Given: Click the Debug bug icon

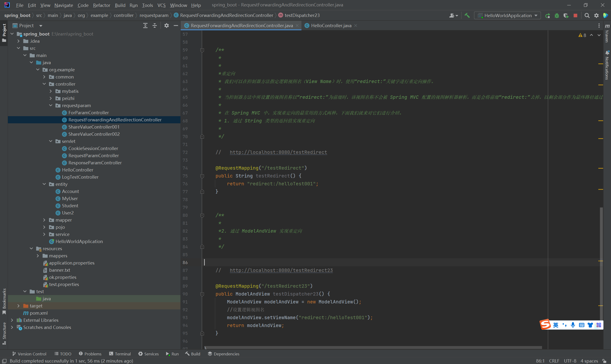Looking at the screenshot, I should click(557, 16).
